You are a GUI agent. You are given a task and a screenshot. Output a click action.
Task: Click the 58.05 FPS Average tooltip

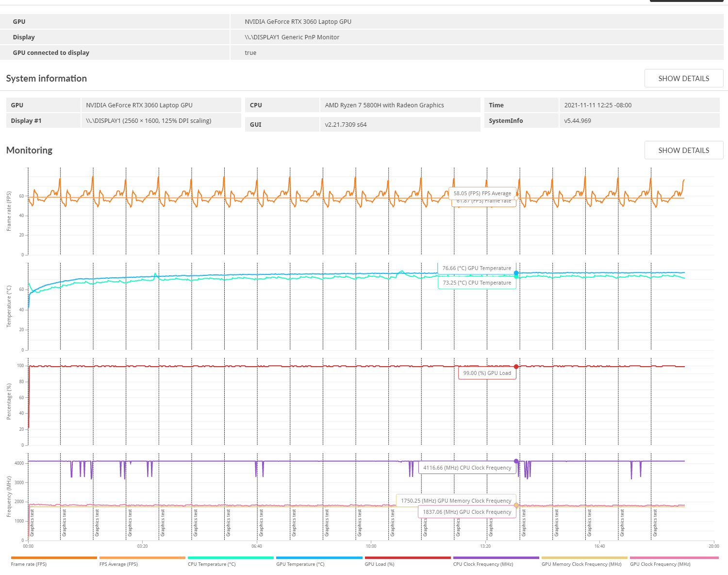coord(482,193)
